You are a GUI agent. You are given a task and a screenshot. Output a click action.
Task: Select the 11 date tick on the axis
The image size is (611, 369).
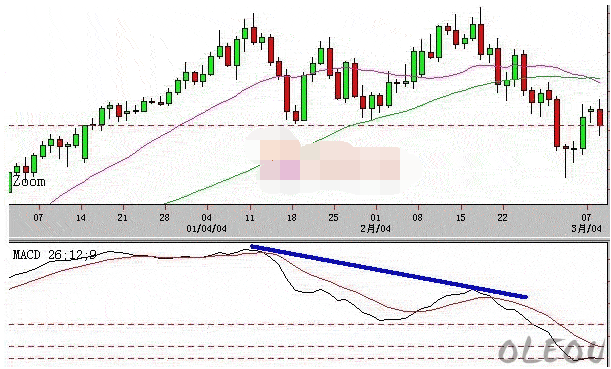pos(250,217)
